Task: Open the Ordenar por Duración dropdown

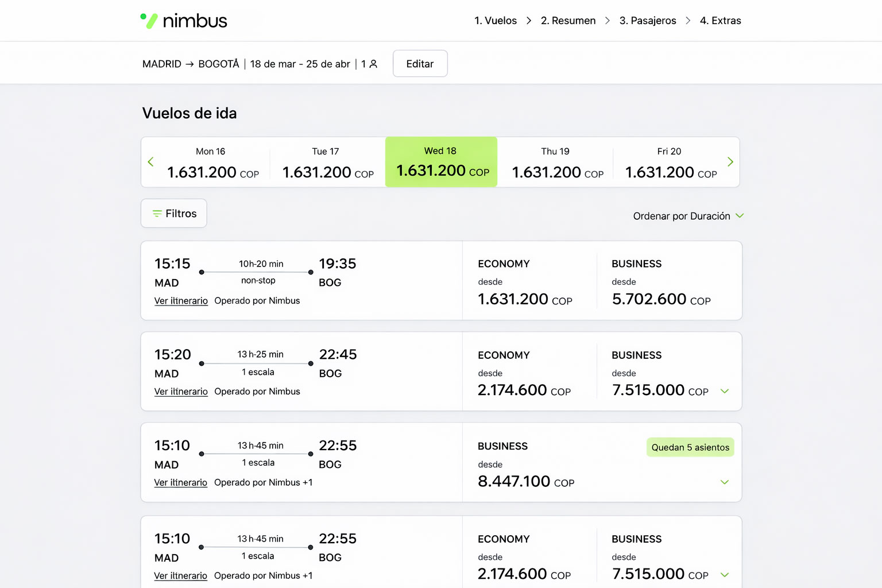Action: (687, 216)
